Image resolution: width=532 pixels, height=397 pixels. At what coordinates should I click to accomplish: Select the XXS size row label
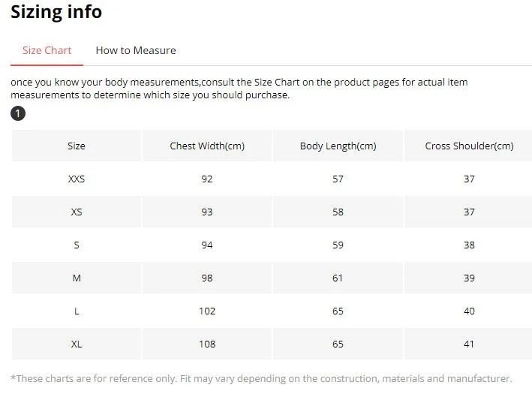click(77, 179)
